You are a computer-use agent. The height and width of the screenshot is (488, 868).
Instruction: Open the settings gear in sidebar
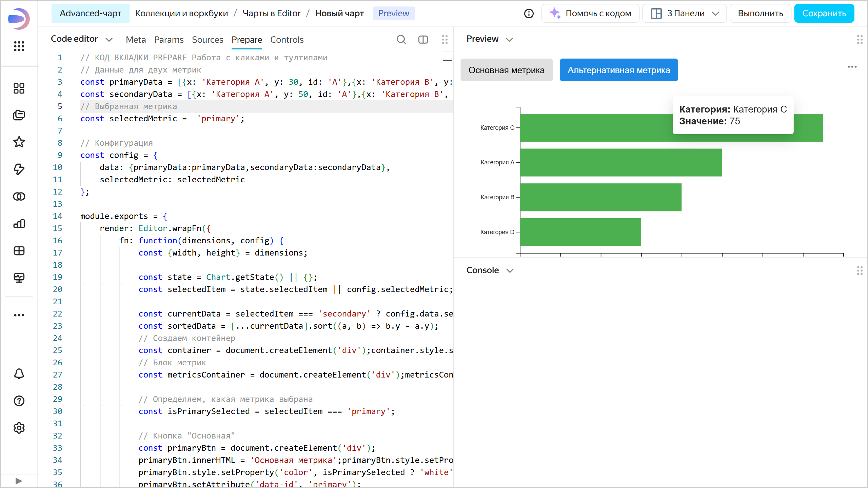19,428
